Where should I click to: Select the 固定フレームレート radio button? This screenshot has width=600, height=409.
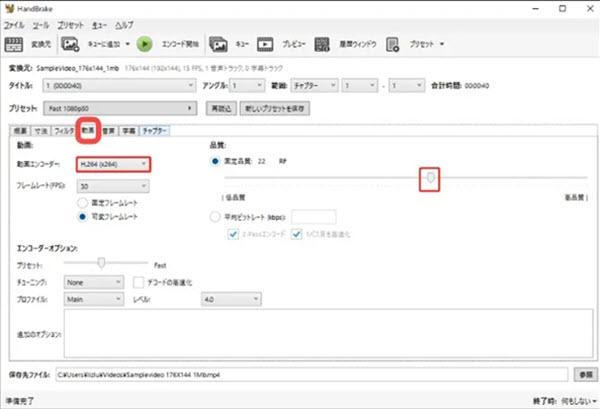83,203
